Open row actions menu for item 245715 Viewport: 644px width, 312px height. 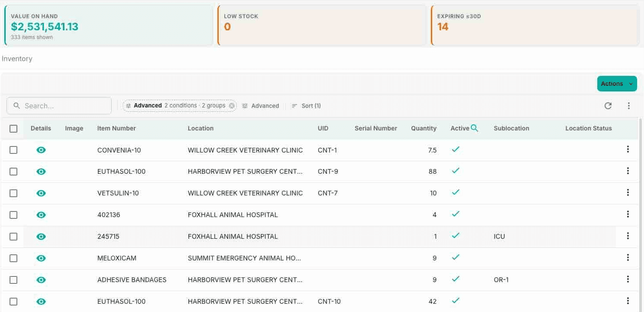(628, 236)
